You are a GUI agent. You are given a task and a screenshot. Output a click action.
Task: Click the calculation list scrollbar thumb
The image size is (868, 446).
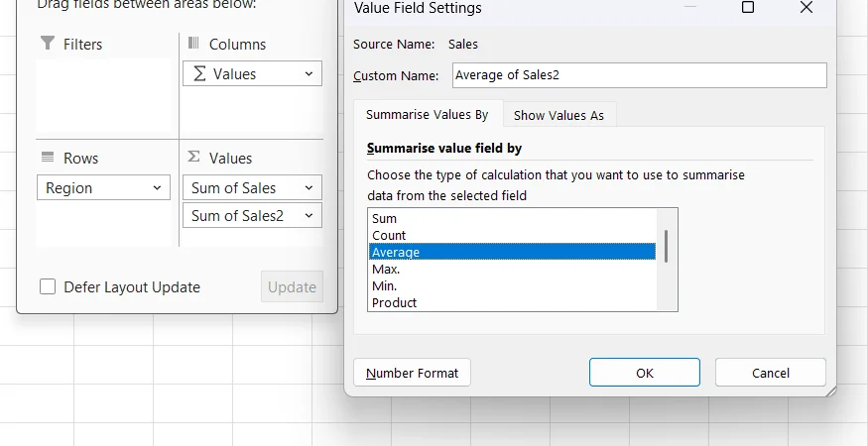coord(666,246)
